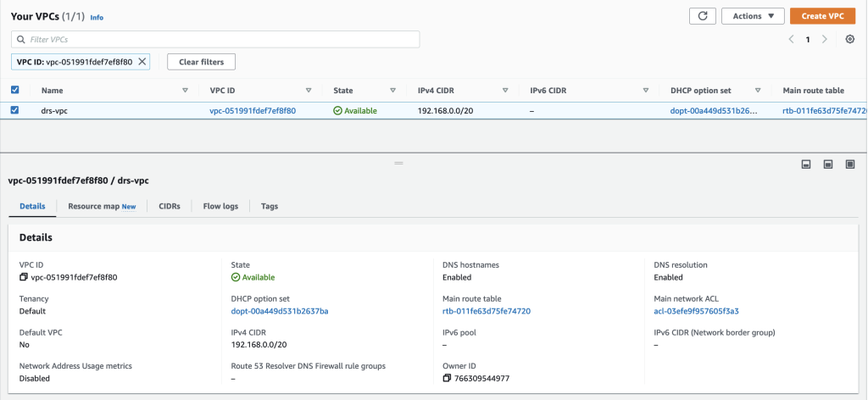The width and height of the screenshot is (868, 400).
Task: Click the Clear filters button
Action: pos(202,62)
